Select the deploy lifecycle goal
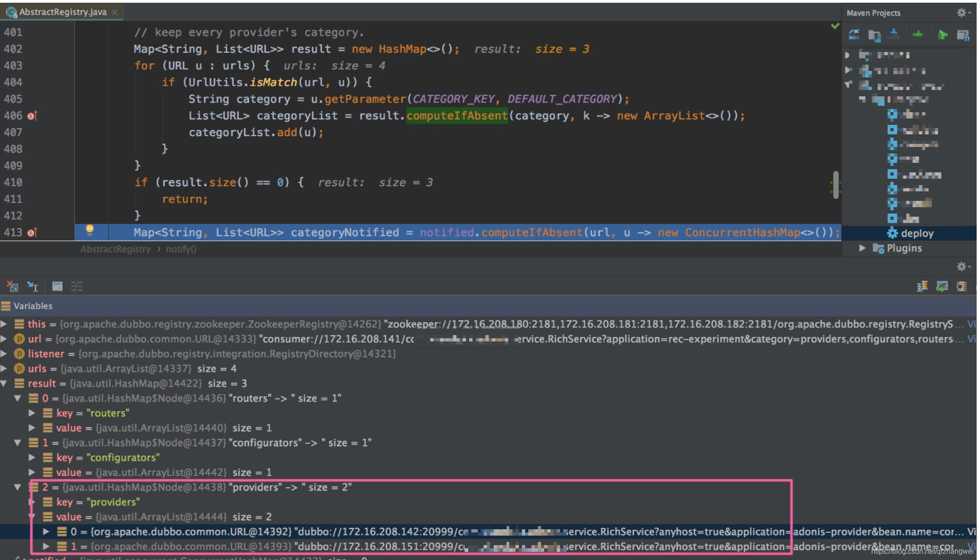 (910, 233)
